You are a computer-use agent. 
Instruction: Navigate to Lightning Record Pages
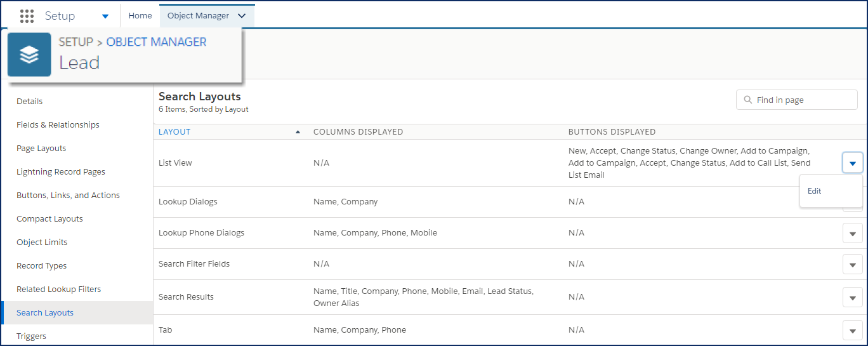point(61,172)
